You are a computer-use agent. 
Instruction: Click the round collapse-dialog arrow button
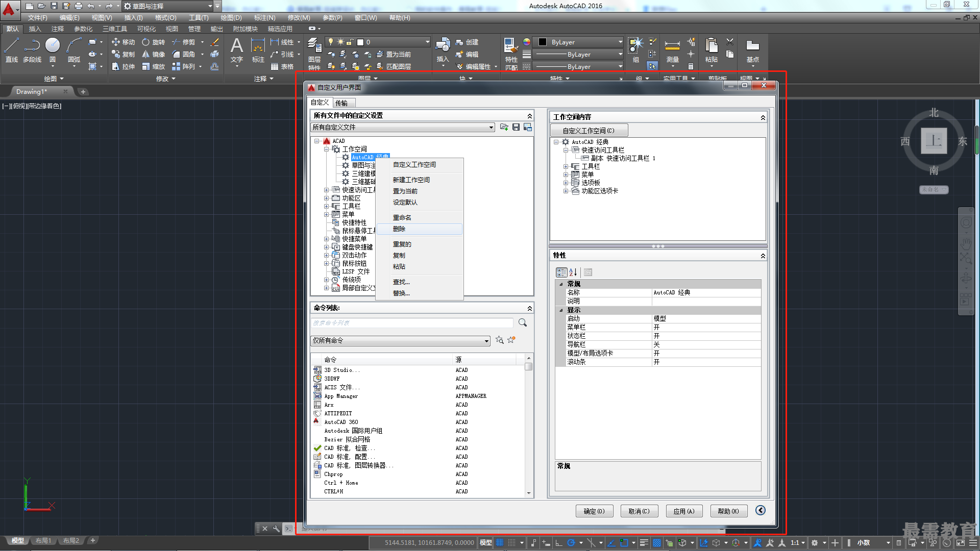(x=761, y=510)
